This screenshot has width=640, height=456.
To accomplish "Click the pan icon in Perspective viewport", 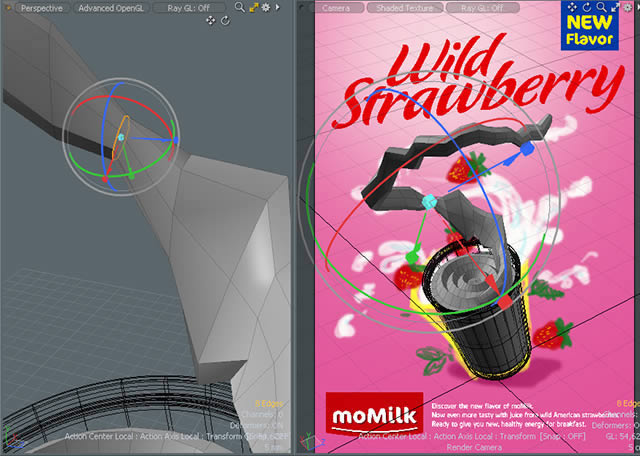I will point(210,20).
